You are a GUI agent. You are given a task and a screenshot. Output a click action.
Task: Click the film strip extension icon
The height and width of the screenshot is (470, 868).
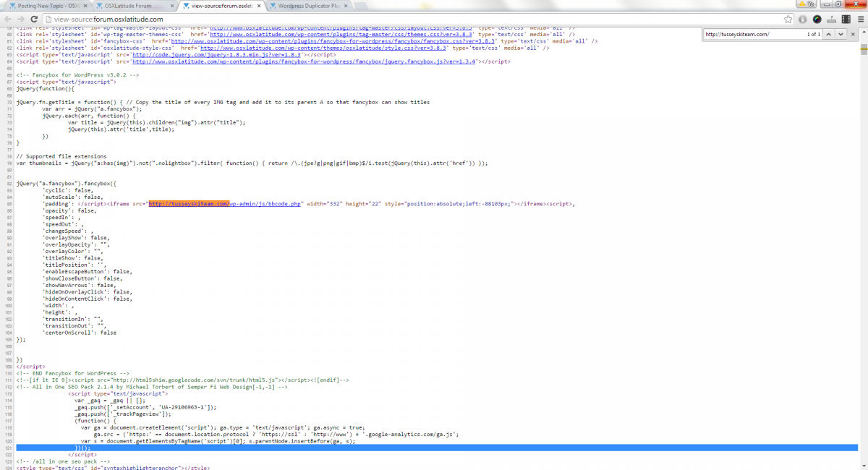(846, 19)
